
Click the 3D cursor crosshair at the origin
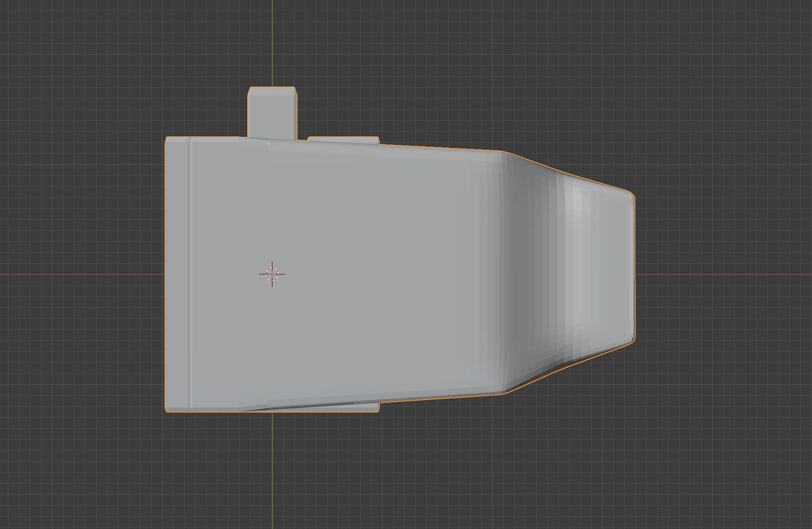point(272,274)
